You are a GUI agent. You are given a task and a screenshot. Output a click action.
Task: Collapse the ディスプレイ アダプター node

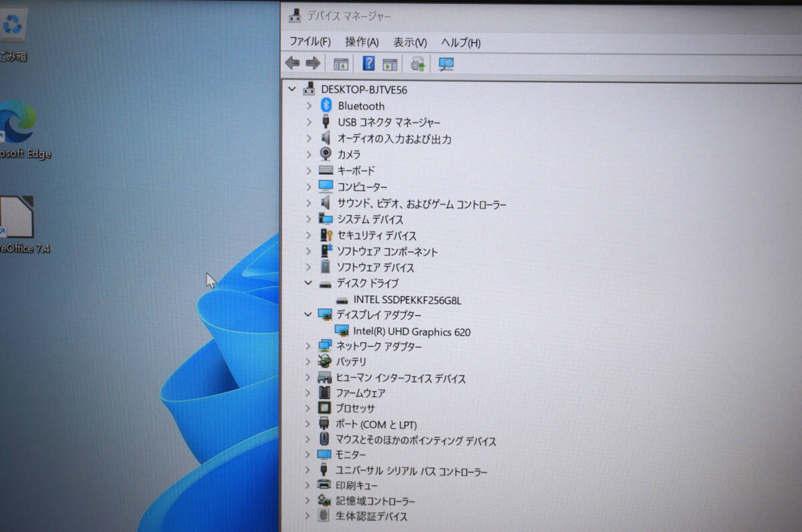point(307,314)
